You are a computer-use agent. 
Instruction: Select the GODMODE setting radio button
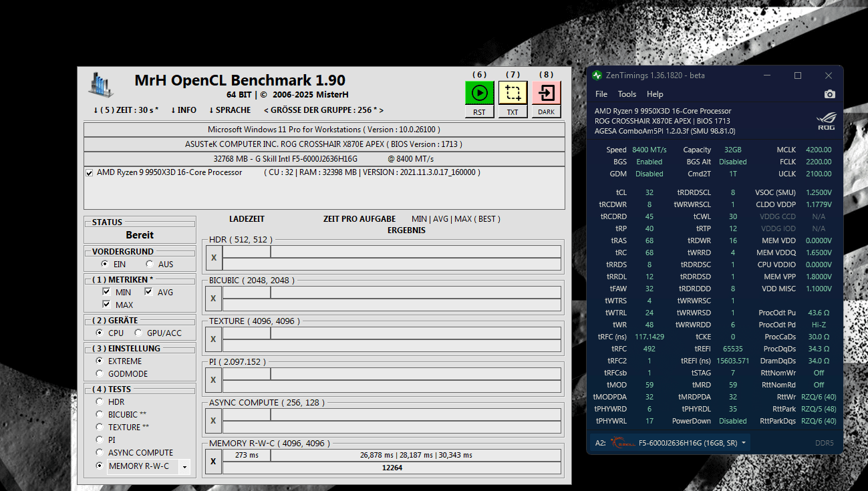point(100,373)
